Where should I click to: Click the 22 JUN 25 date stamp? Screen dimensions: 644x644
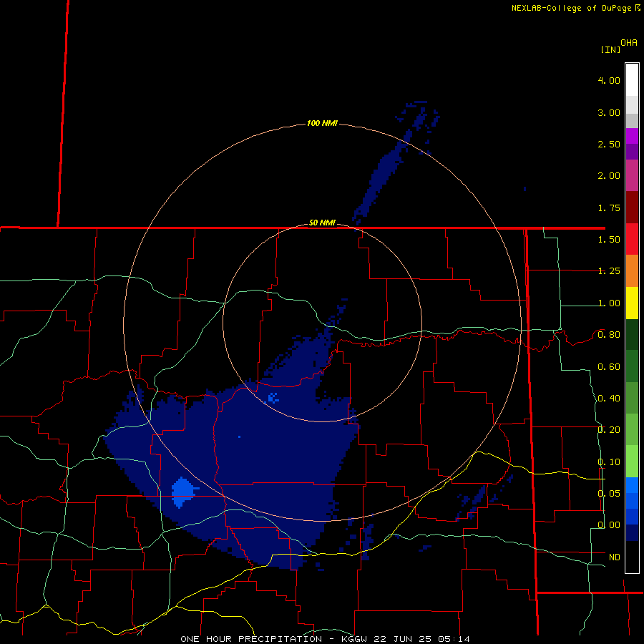(401, 639)
